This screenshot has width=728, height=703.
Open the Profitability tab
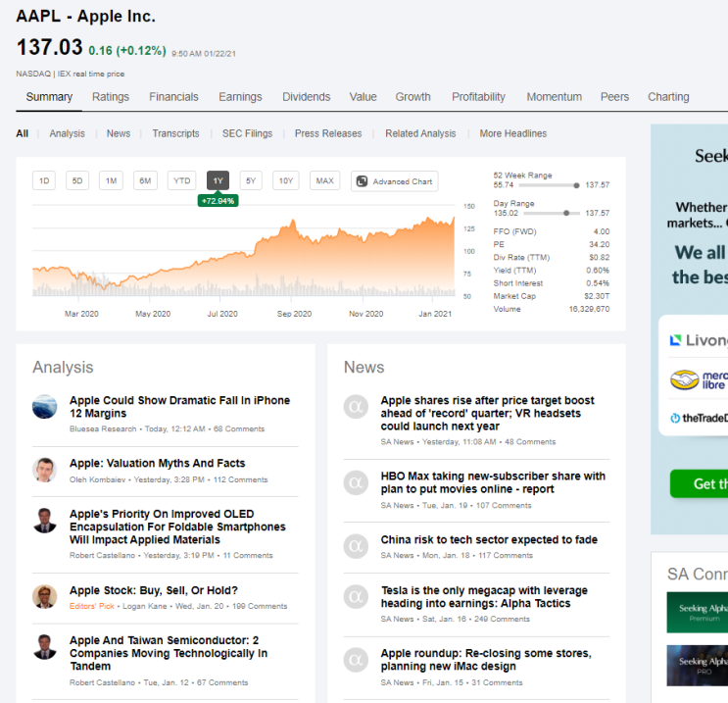pos(479,97)
